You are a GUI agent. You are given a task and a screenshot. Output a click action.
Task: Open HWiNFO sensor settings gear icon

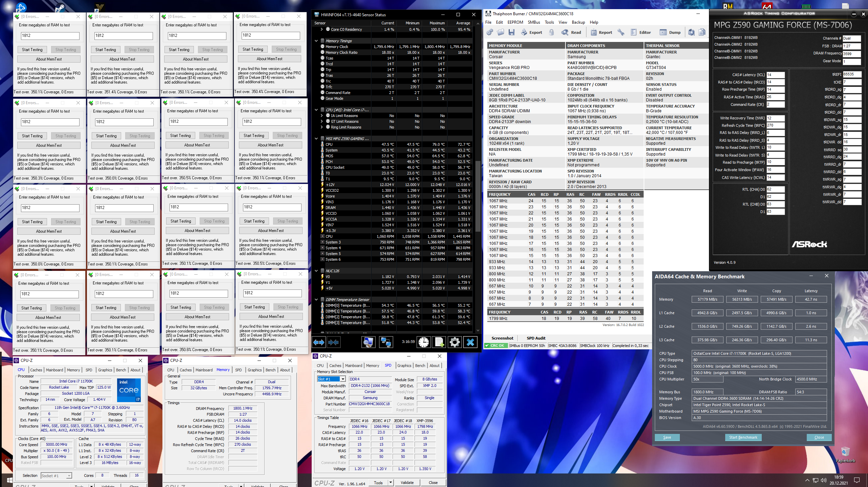tap(454, 342)
